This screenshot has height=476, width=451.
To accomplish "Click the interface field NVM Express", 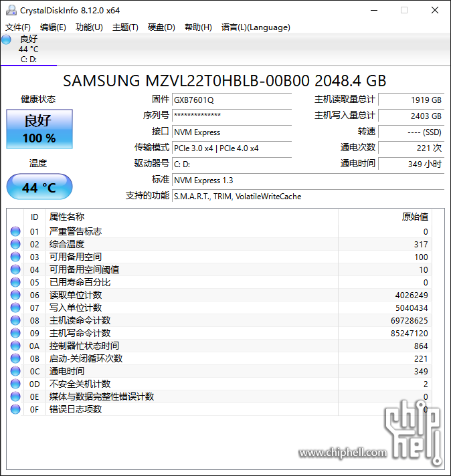I will click(x=232, y=132).
